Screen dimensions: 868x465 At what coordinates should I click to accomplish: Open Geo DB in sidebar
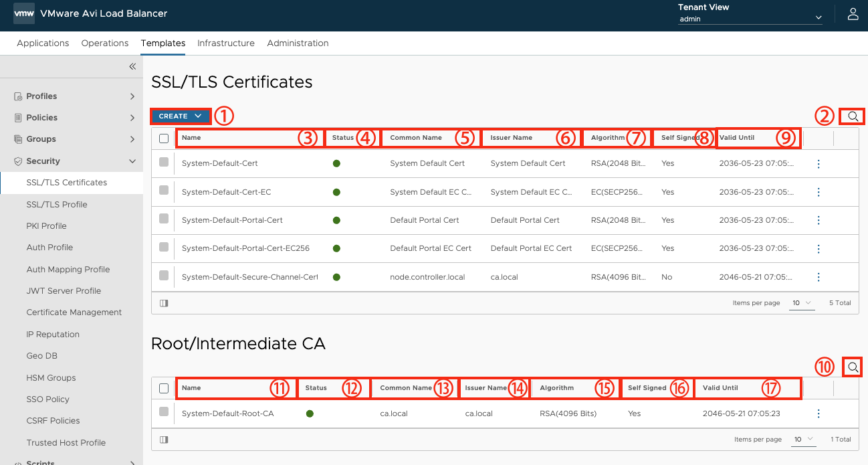(42, 356)
